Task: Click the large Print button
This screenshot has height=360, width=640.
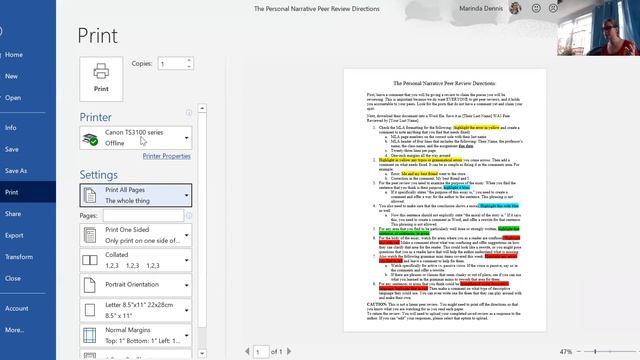Action: pos(101,79)
